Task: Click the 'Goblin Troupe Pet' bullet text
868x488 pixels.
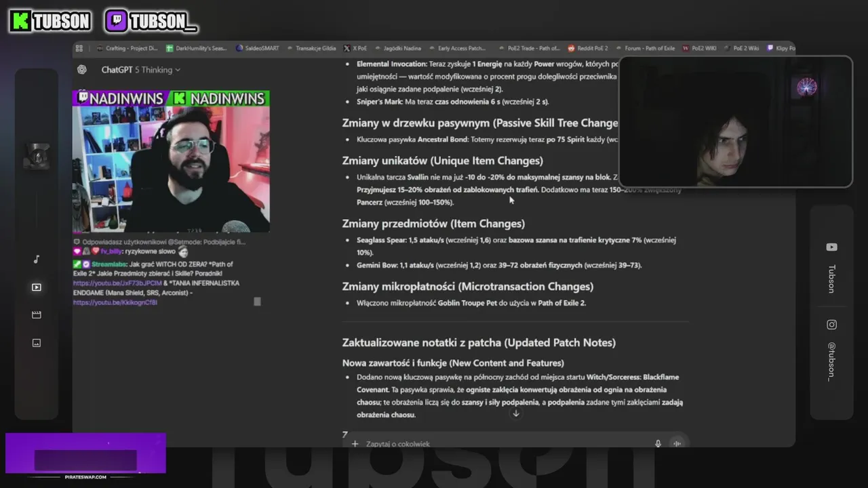Action: pos(471,303)
